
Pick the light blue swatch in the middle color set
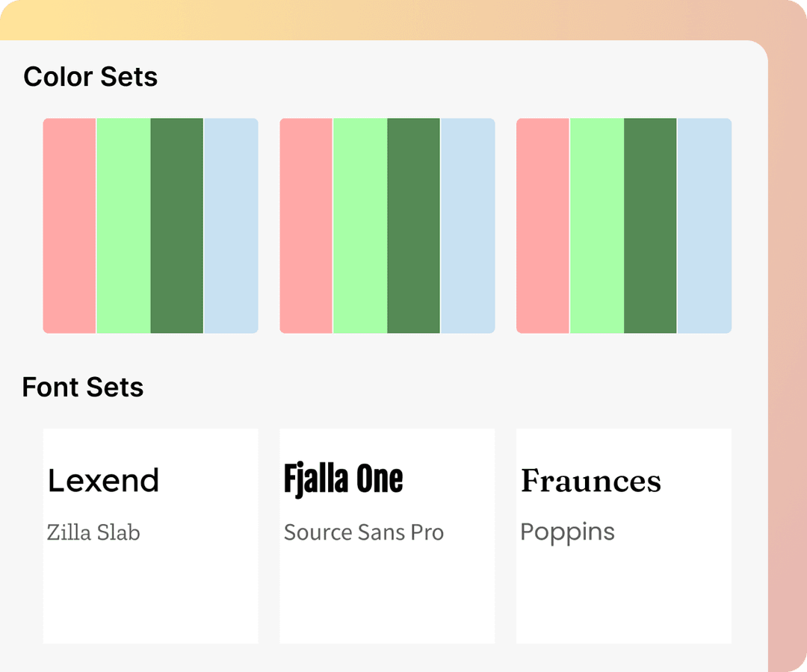[x=468, y=225]
